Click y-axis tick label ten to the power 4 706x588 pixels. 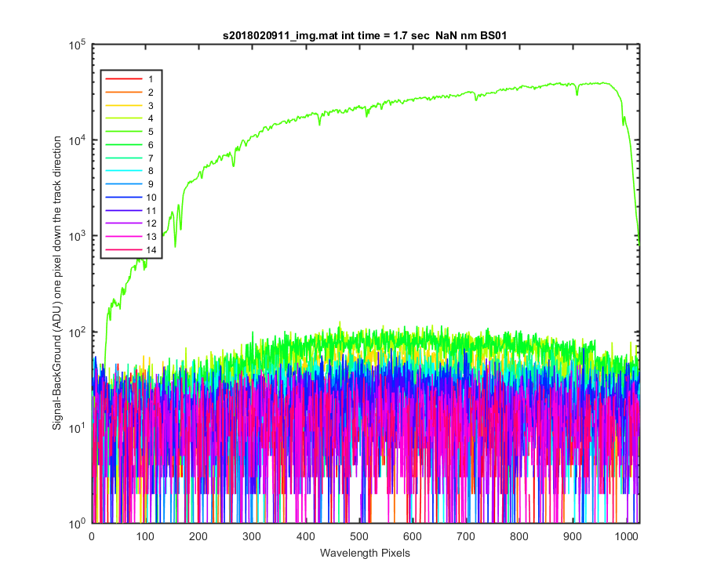click(x=77, y=140)
